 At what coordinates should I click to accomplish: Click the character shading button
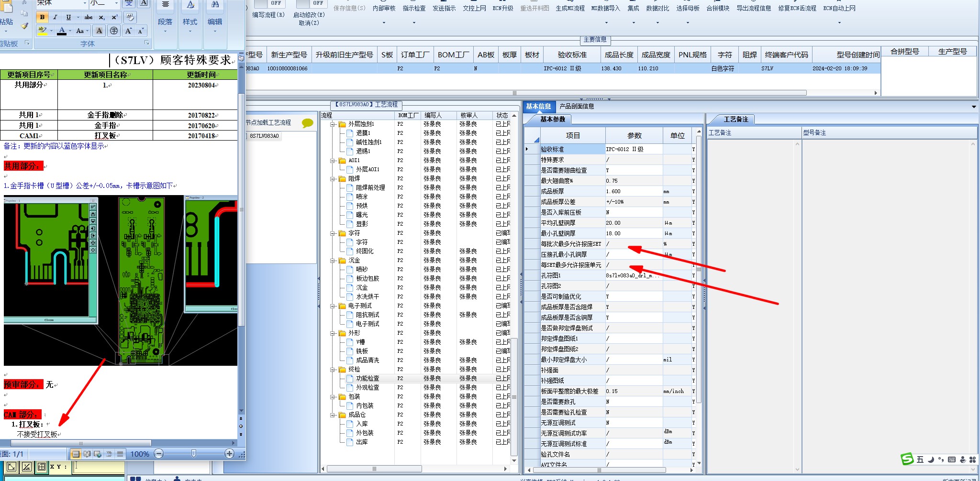(99, 31)
